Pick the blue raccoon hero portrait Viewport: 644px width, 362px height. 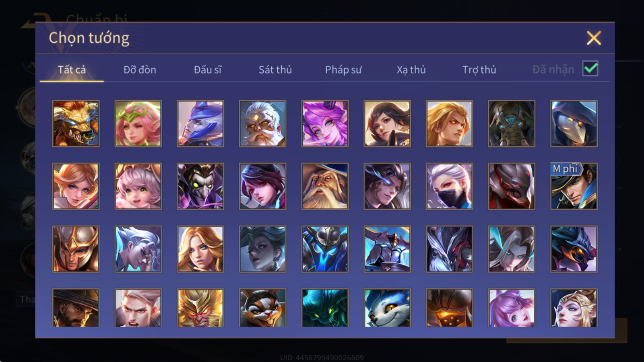(x=387, y=308)
